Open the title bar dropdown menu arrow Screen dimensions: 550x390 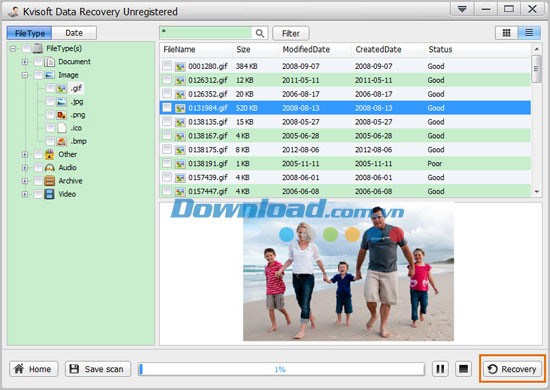[x=462, y=9]
